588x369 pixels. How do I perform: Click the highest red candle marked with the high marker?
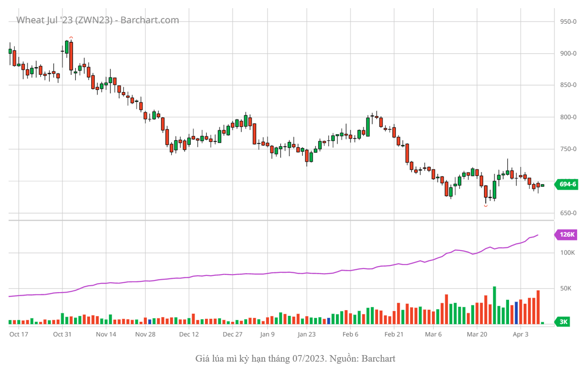pyautogui.click(x=71, y=56)
